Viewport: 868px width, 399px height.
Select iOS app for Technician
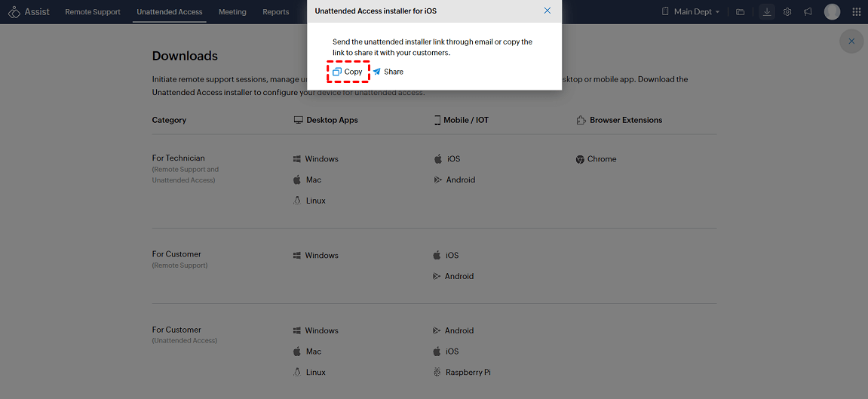click(x=447, y=159)
